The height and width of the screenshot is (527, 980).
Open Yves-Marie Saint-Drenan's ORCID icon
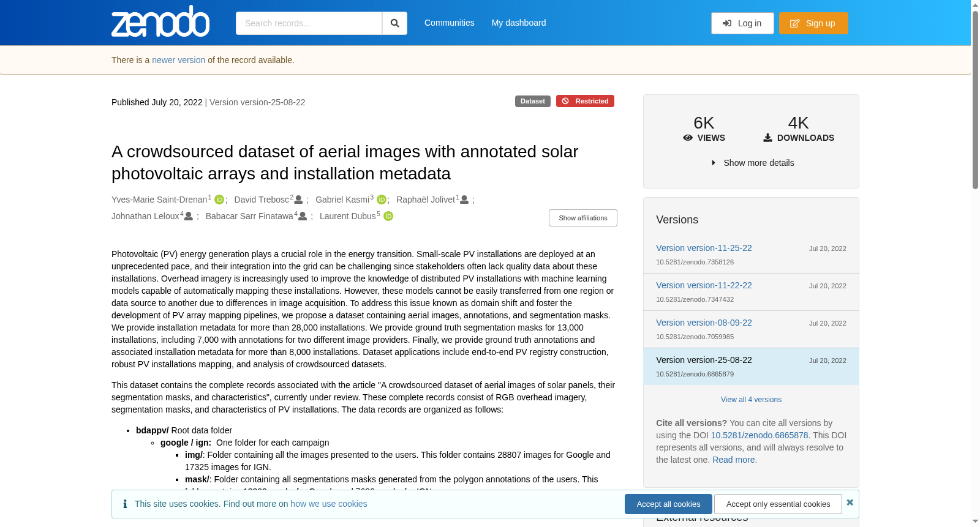[x=219, y=200]
